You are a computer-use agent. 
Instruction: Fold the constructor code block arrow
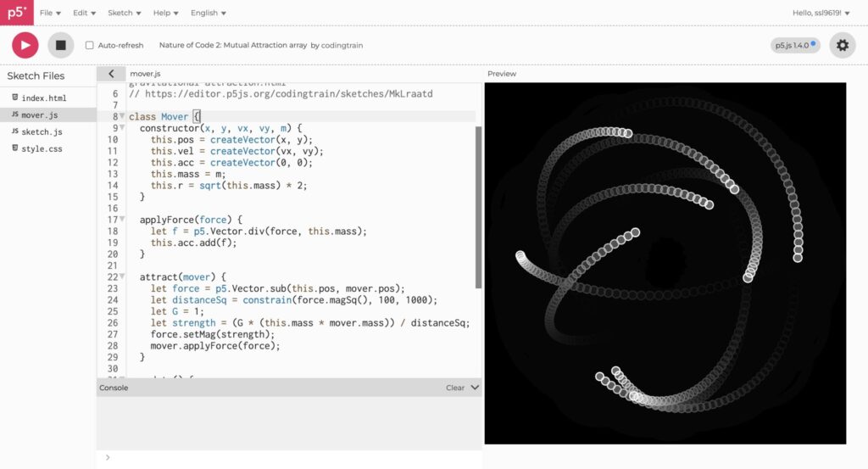coord(122,128)
